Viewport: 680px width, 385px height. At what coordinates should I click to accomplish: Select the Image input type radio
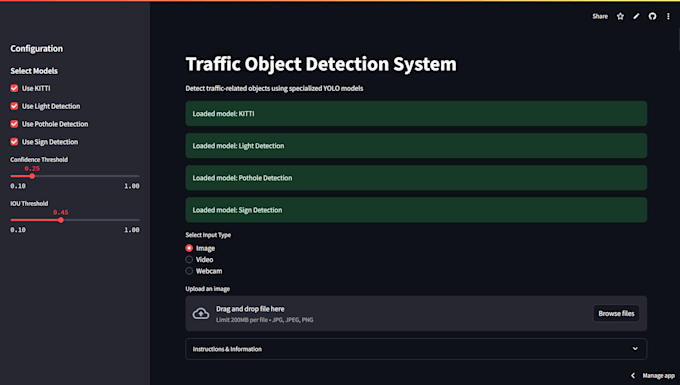pyautogui.click(x=189, y=248)
